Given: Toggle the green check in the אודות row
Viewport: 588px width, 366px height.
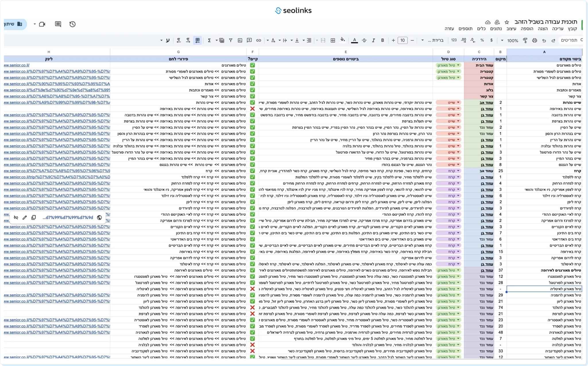Looking at the screenshot, I should [x=252, y=84].
